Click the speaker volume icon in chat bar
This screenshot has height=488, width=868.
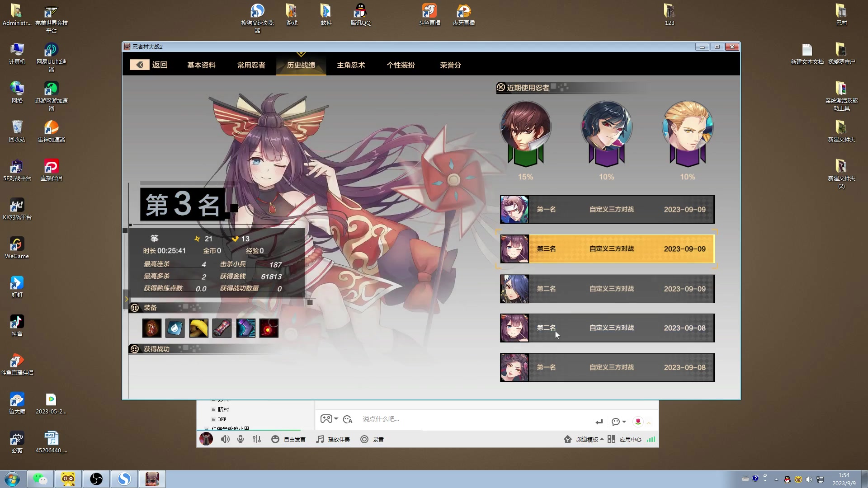coord(225,439)
